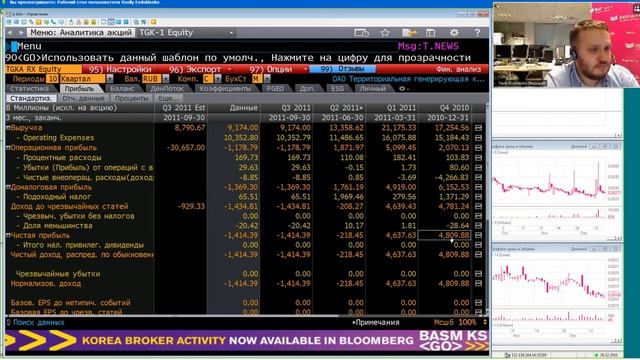Click the table's vertical scrollbar
This screenshot has width=640, height=360.
click(x=487, y=208)
